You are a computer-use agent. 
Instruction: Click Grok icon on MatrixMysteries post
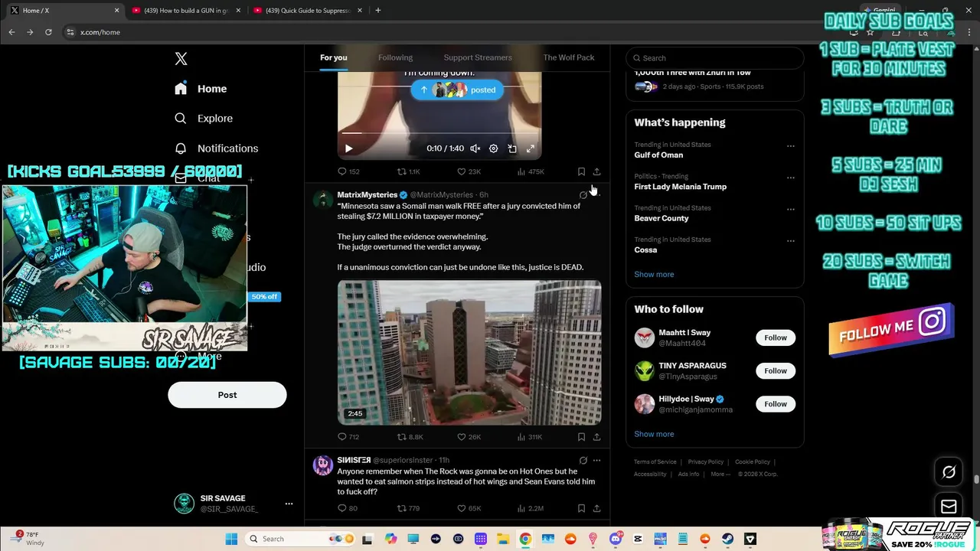click(583, 195)
